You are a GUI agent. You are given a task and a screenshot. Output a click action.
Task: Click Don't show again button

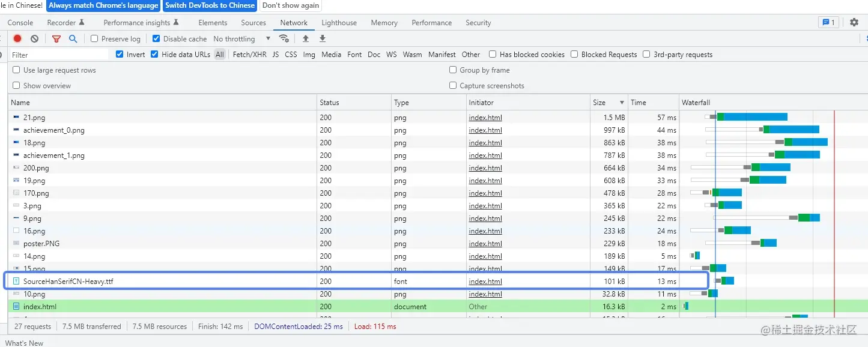(x=291, y=5)
